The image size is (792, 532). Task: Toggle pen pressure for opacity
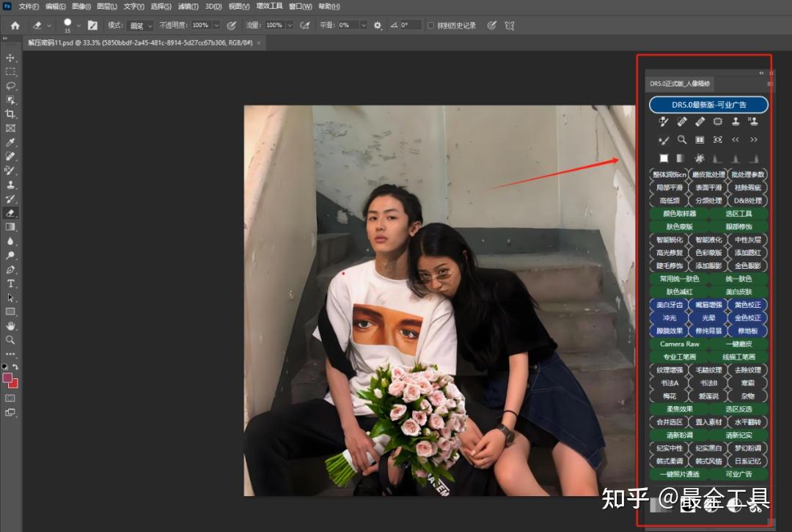click(x=231, y=25)
